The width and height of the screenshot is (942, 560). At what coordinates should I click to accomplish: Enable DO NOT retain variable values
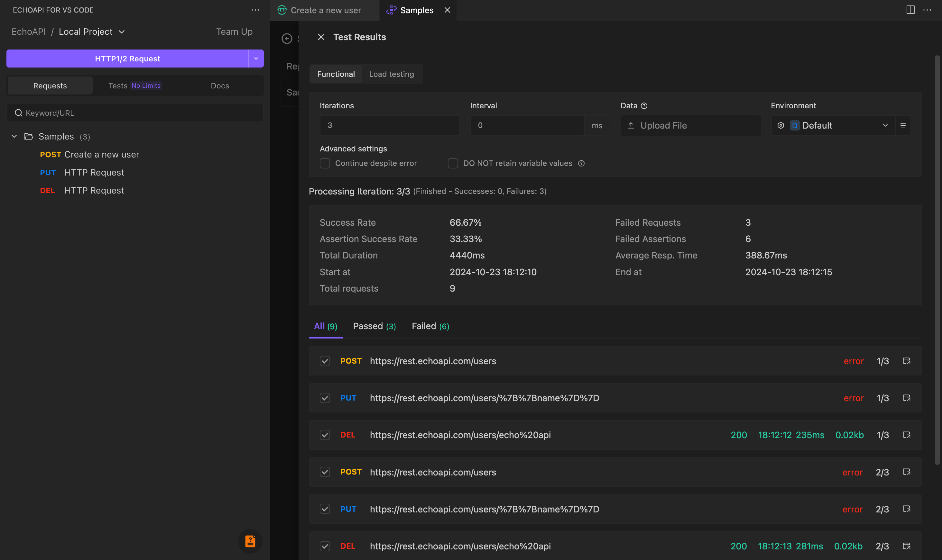point(453,163)
